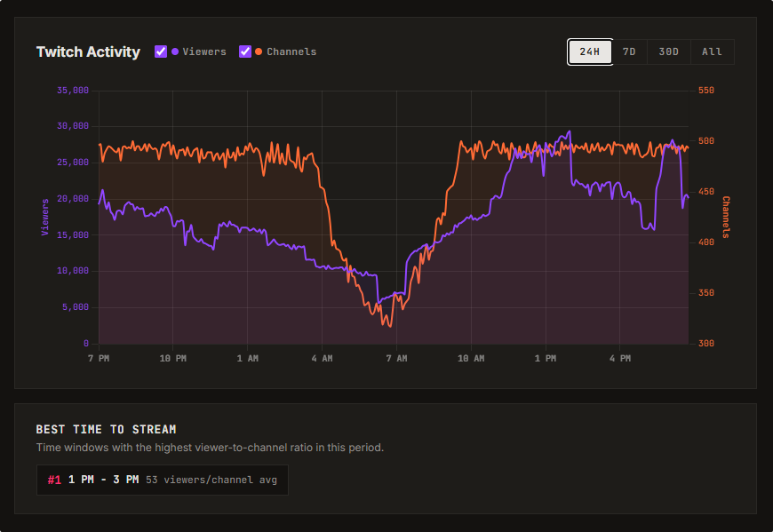Click the red #1 rank marker
The width and height of the screenshot is (773, 532).
(52, 480)
